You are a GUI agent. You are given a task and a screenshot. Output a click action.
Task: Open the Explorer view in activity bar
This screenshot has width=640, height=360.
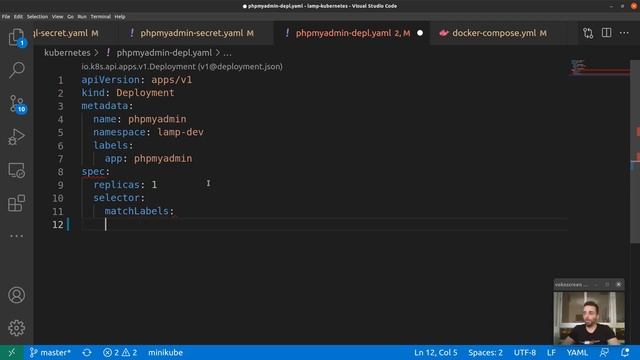click(x=16, y=38)
